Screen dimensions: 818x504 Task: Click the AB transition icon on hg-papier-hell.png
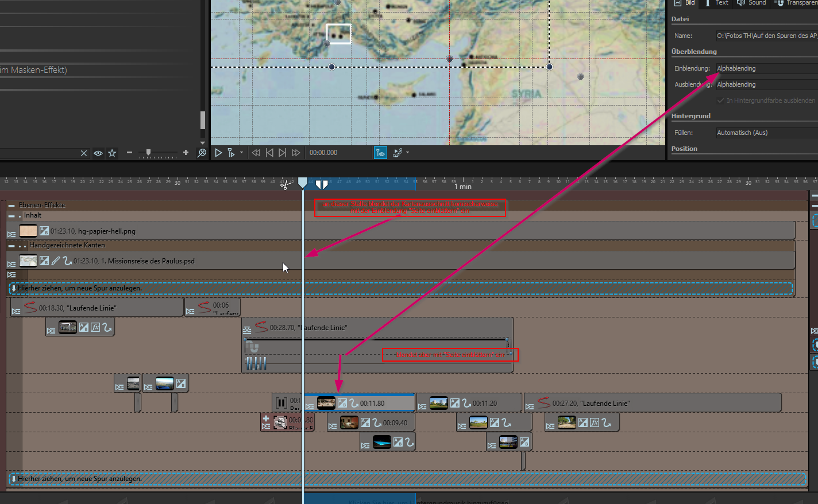point(44,231)
